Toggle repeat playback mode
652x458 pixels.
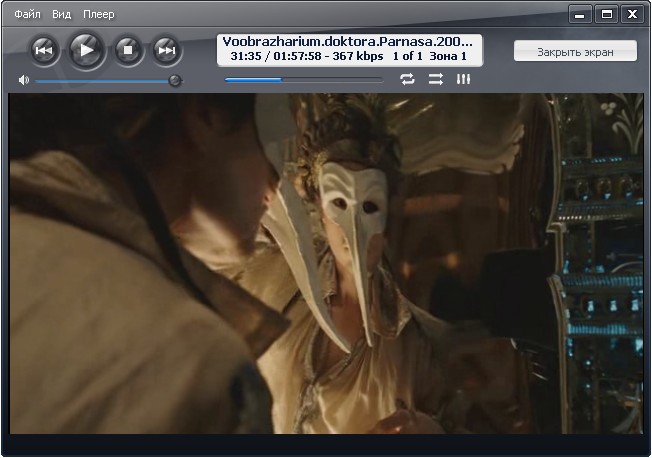click(407, 79)
